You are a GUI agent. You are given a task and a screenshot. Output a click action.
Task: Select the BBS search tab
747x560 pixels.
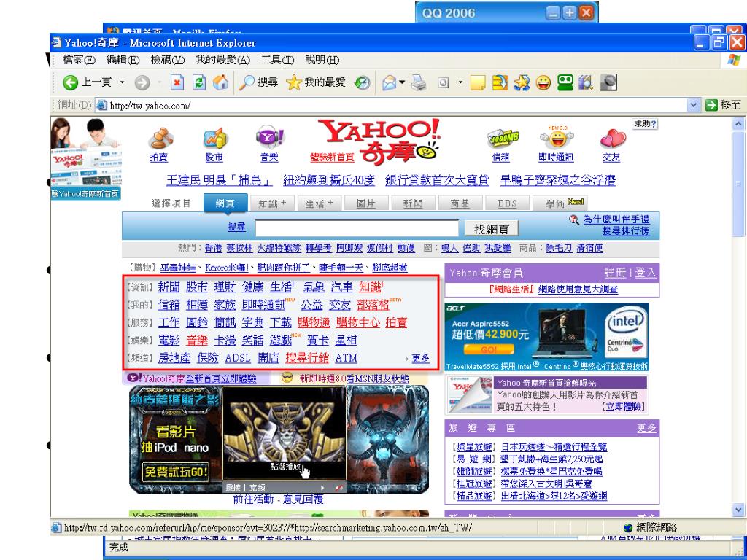507,203
